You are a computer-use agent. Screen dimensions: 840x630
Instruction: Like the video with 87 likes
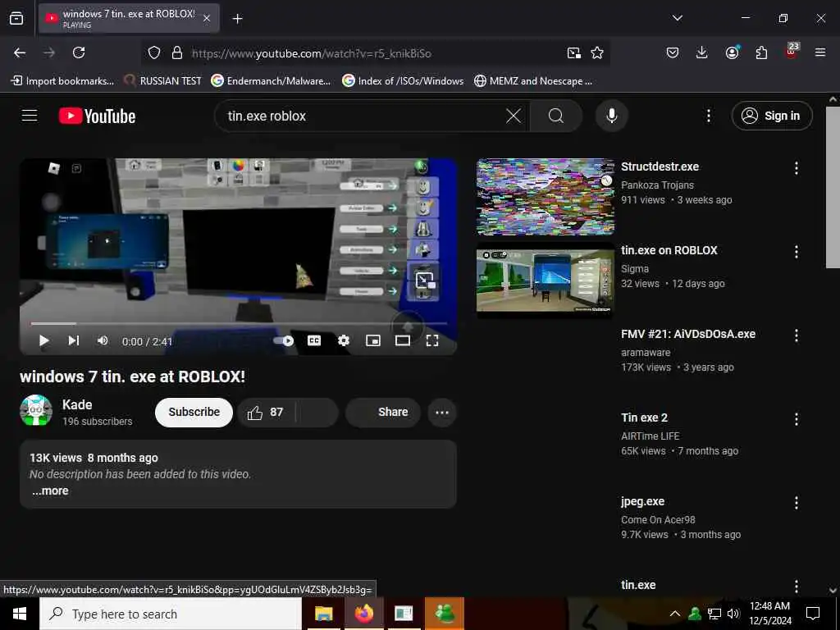(265, 412)
